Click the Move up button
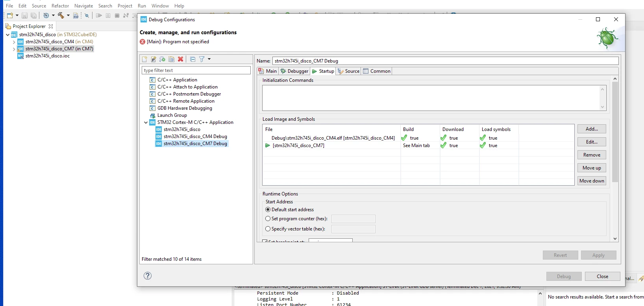This screenshot has width=644, height=306. pyautogui.click(x=592, y=168)
